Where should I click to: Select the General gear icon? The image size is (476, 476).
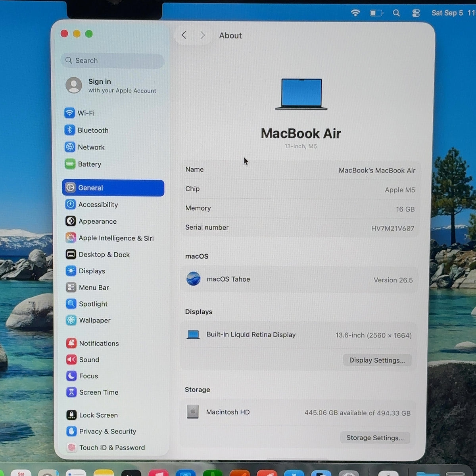pyautogui.click(x=70, y=188)
